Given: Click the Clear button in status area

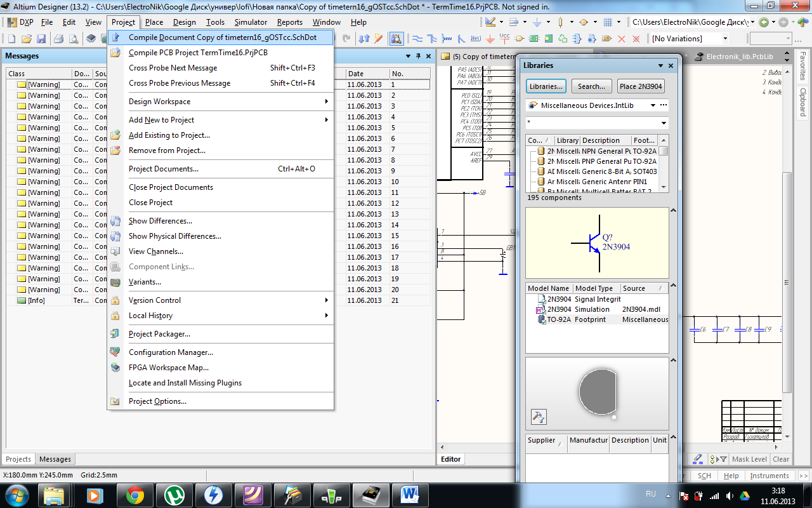Looking at the screenshot, I should pyautogui.click(x=781, y=459).
